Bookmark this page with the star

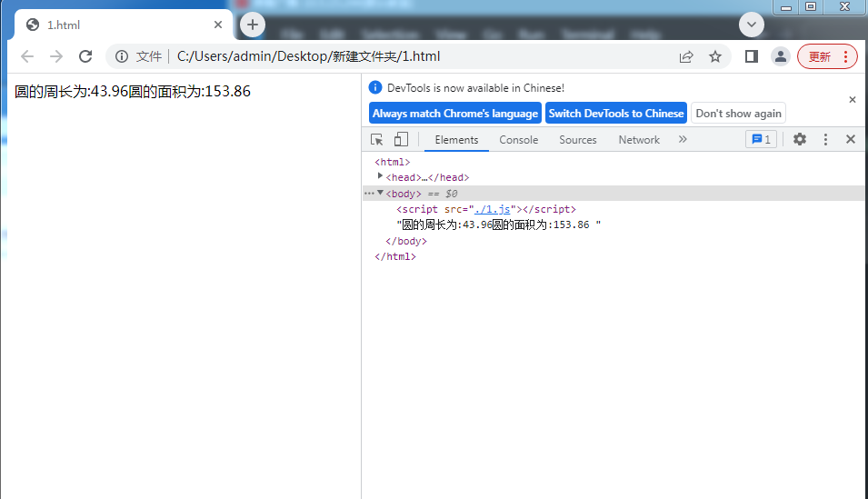pyautogui.click(x=715, y=56)
